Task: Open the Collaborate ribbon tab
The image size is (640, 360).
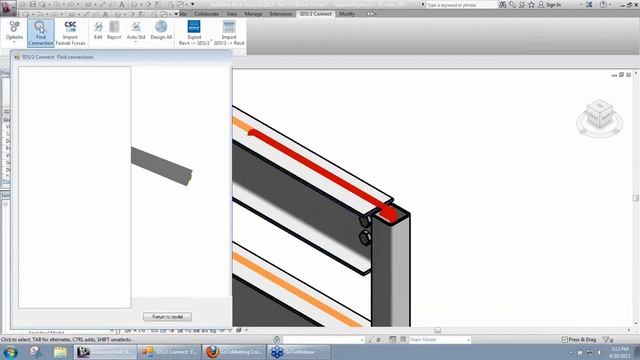Action: [206, 14]
